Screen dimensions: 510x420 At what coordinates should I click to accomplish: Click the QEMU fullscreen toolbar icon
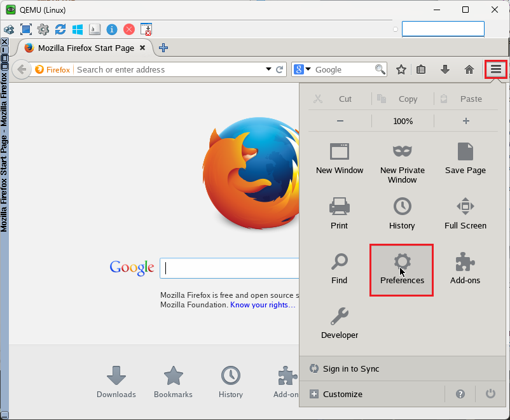pyautogui.click(x=26, y=29)
